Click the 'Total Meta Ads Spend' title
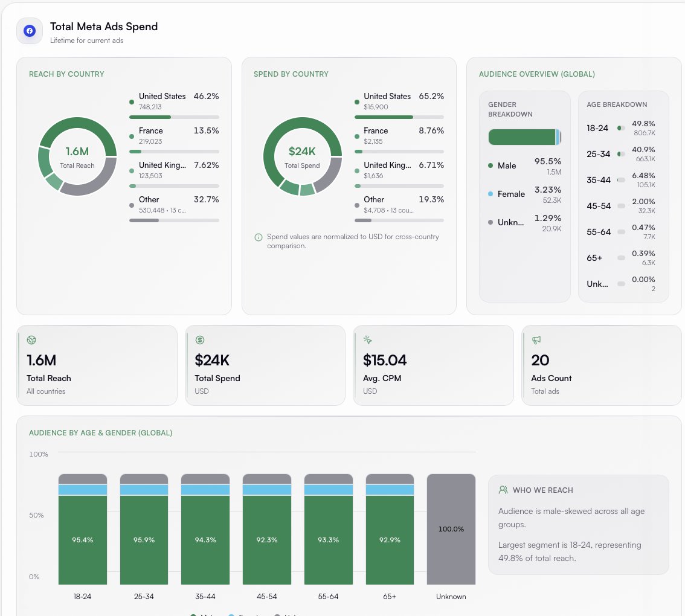 tap(104, 27)
